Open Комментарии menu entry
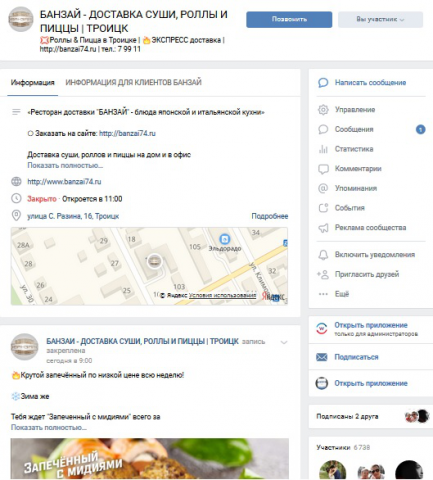This screenshot has height=480, width=433. pyautogui.click(x=358, y=169)
